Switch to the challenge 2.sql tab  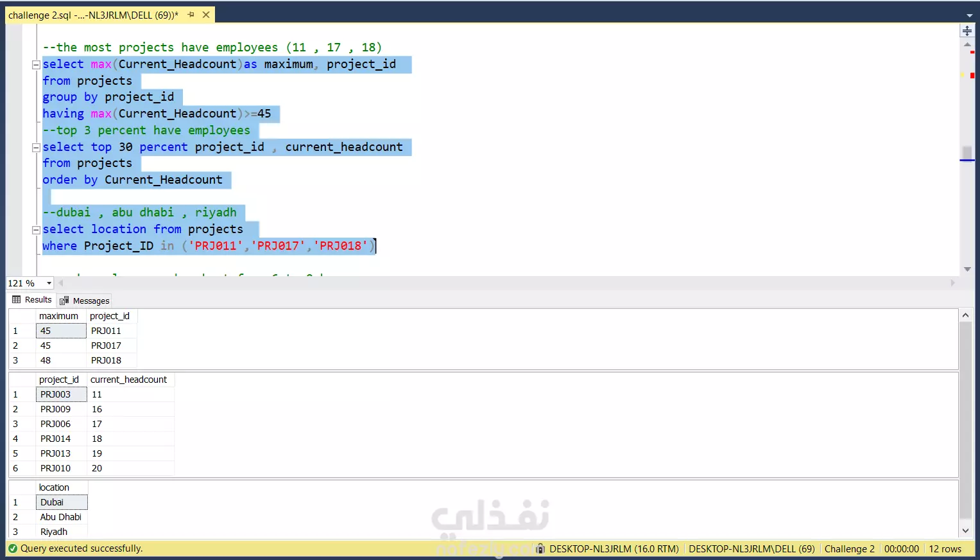tap(93, 15)
